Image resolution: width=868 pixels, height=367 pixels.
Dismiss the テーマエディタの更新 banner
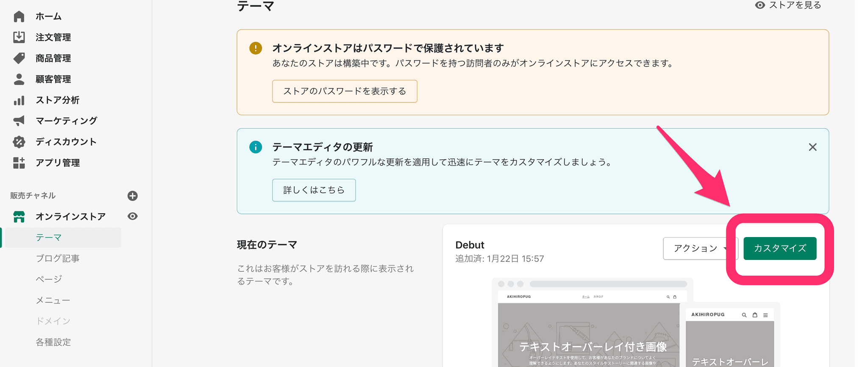[812, 147]
